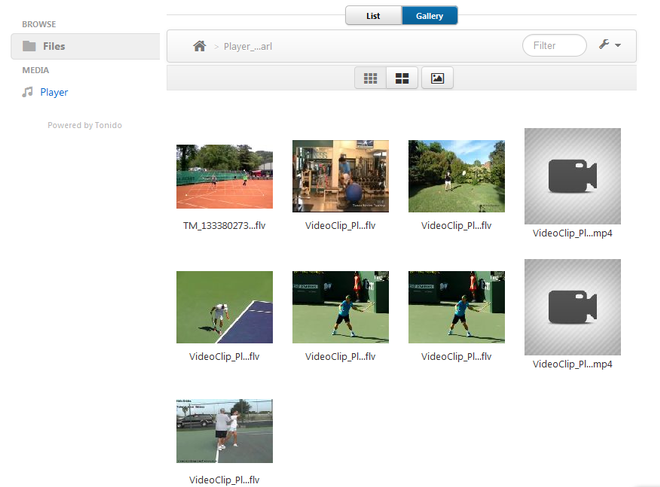Open the gym workout video thumbnail
This screenshot has height=487, width=660.
(340, 176)
